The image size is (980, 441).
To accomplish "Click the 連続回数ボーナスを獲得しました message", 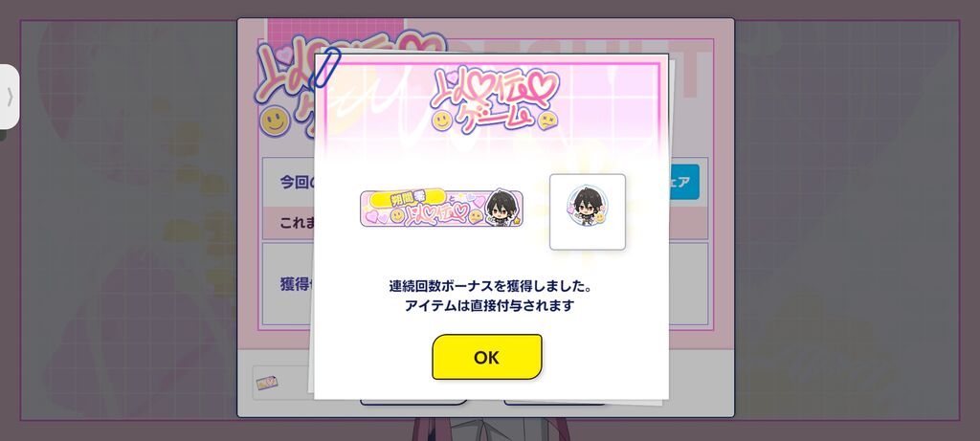I will coord(491,286).
